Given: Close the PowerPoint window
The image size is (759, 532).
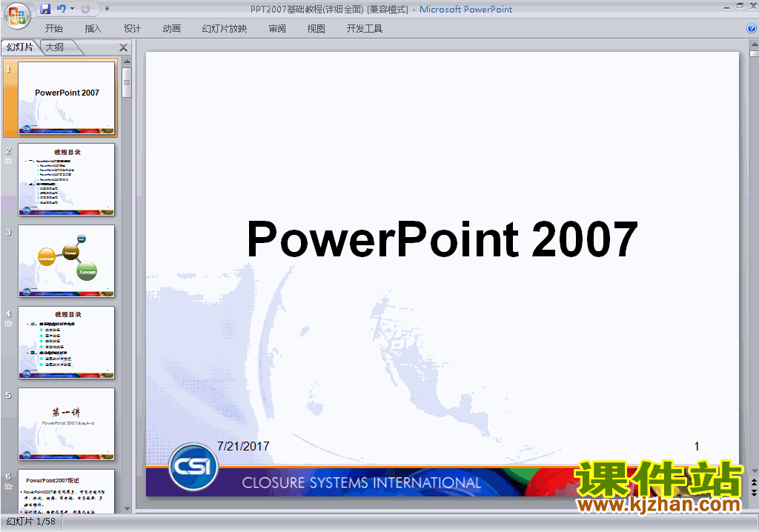Looking at the screenshot, I should coord(753,7).
